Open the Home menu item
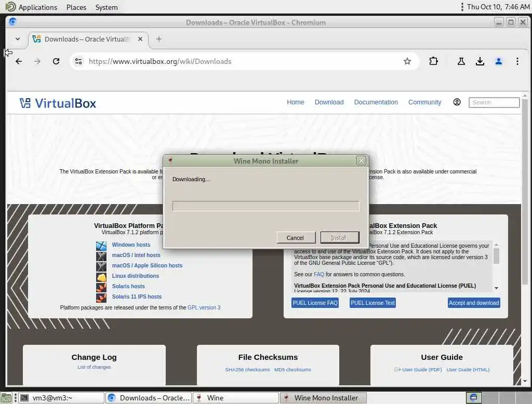This screenshot has height=404, width=532. 295,102
